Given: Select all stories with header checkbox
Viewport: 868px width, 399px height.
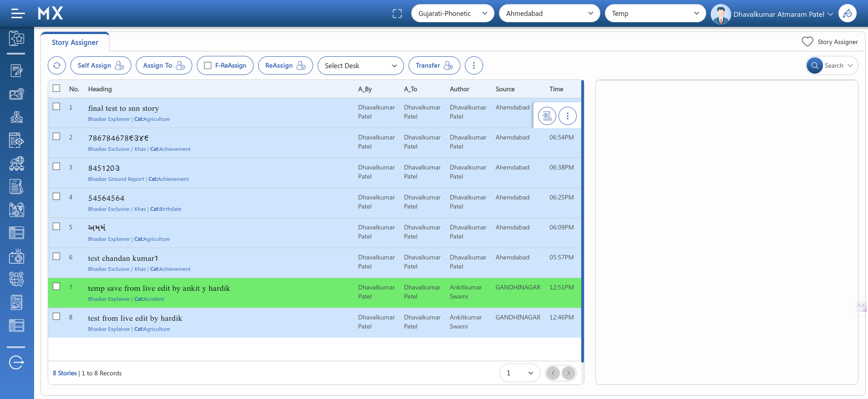Looking at the screenshot, I should point(56,88).
